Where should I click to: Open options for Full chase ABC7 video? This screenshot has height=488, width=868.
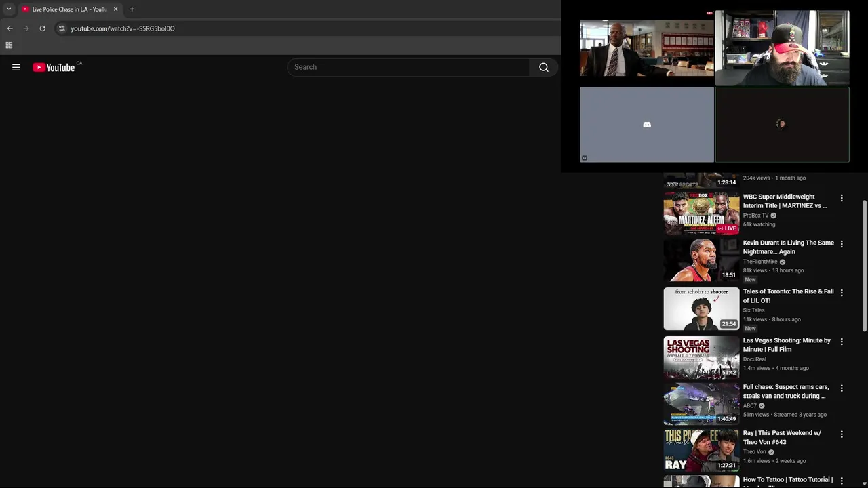tap(842, 388)
